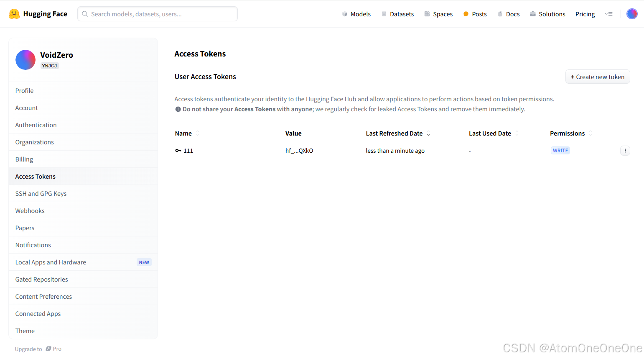Open Models page from navbar
Viewport: 644px width, 359px height.
pos(356,14)
